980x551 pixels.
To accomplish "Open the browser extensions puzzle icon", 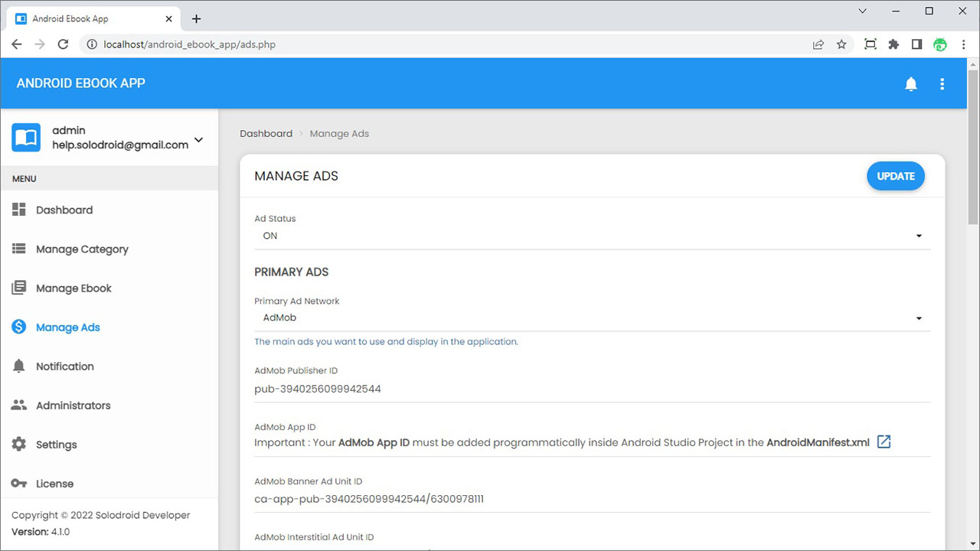I will pos(893,44).
